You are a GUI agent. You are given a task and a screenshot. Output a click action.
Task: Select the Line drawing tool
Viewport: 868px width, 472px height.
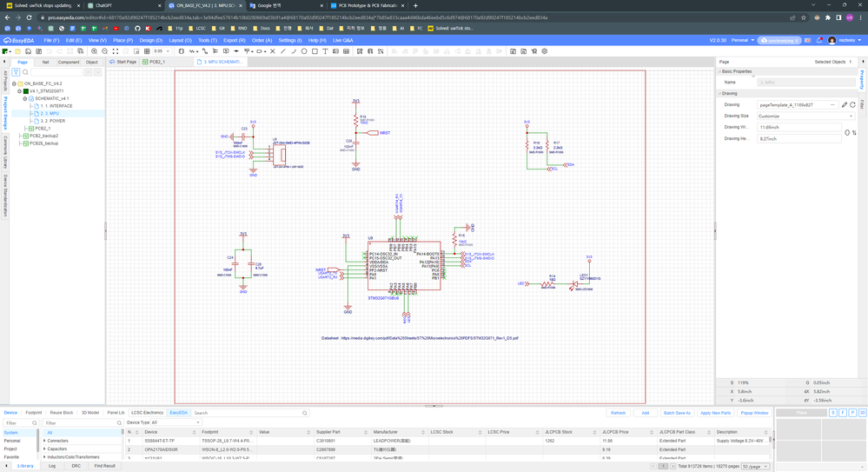pyautogui.click(x=283, y=51)
